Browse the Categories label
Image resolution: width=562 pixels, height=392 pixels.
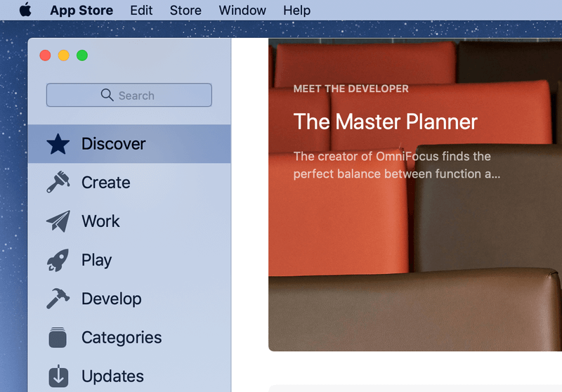122,337
